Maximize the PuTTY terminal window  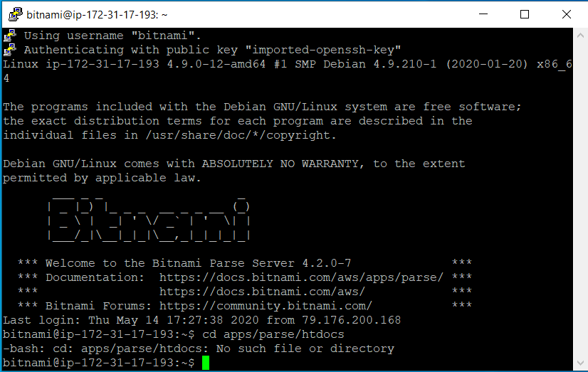tap(525, 14)
